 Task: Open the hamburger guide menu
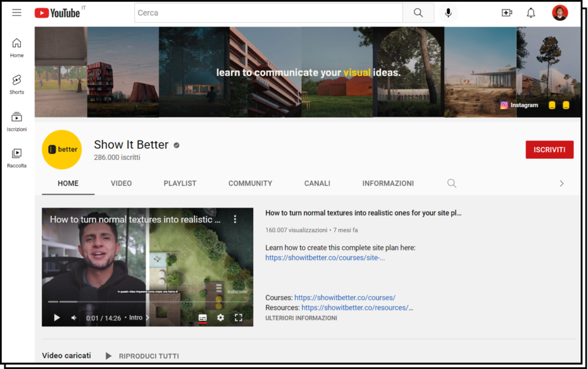(17, 13)
